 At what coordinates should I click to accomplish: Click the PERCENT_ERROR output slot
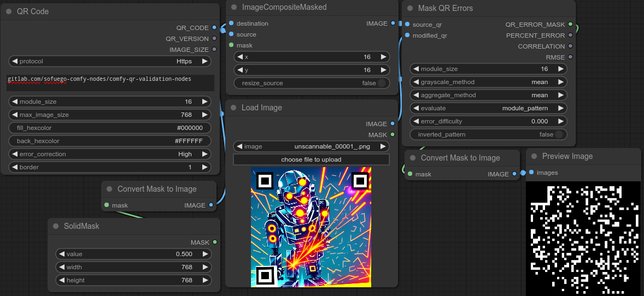570,35
